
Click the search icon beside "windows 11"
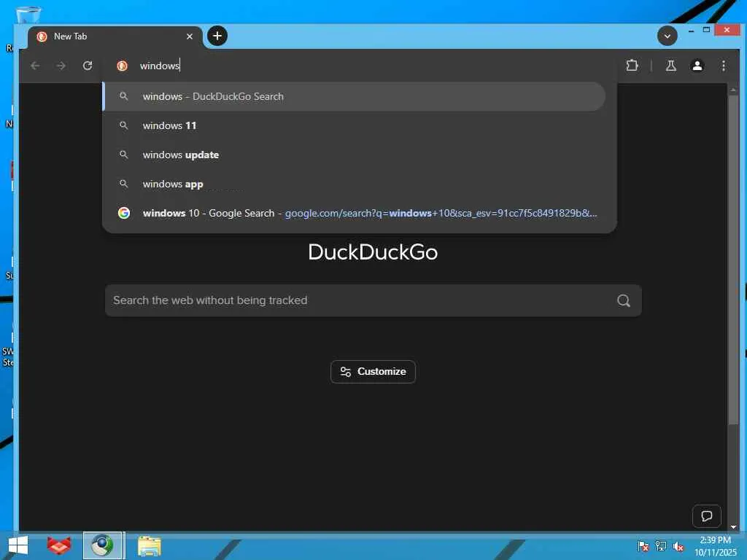124,125
